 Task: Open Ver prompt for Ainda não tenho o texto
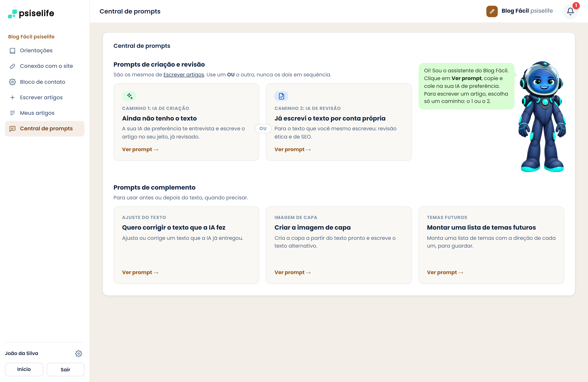pyautogui.click(x=140, y=150)
